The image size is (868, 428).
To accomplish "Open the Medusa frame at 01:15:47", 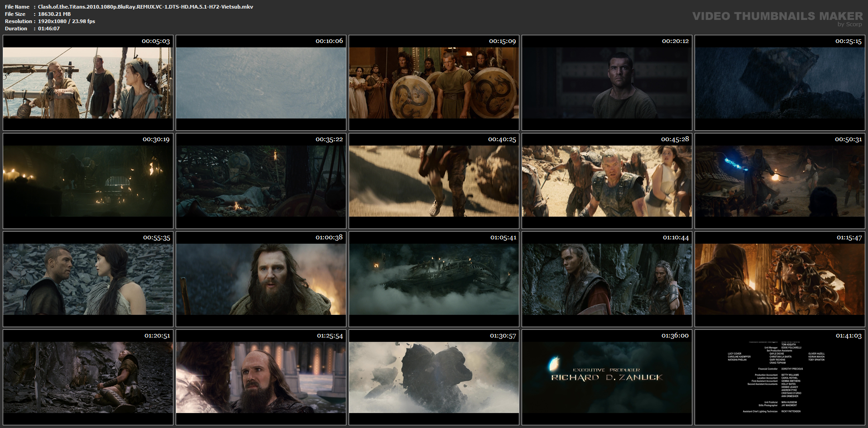I will pos(780,279).
